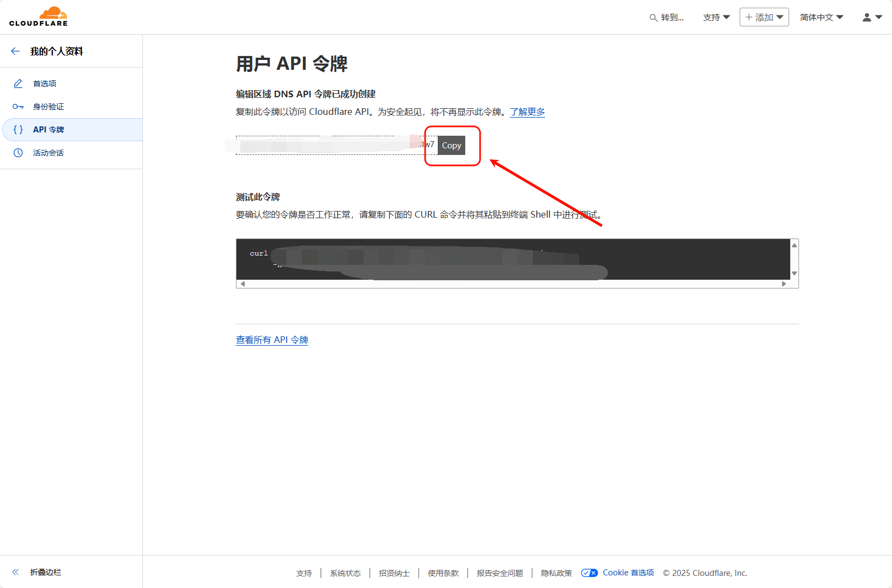The image size is (892, 588).
Task: Open the 支持 dropdown in header
Action: (x=716, y=18)
